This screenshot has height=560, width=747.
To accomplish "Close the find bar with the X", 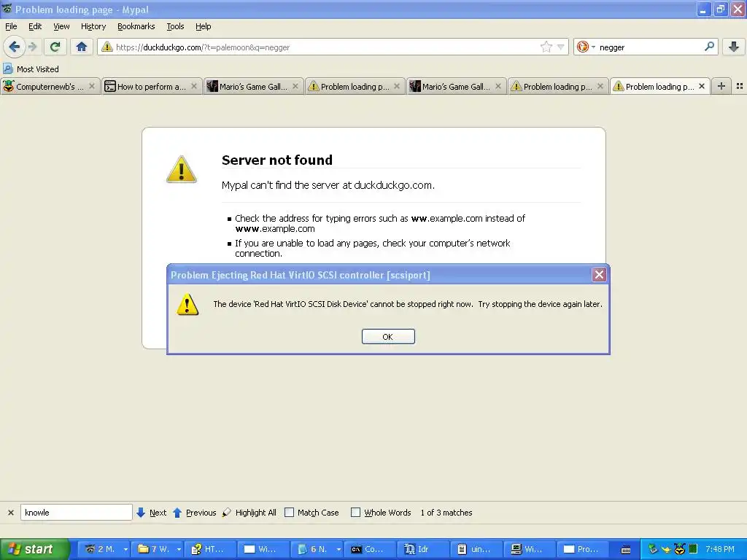I will [x=10, y=513].
